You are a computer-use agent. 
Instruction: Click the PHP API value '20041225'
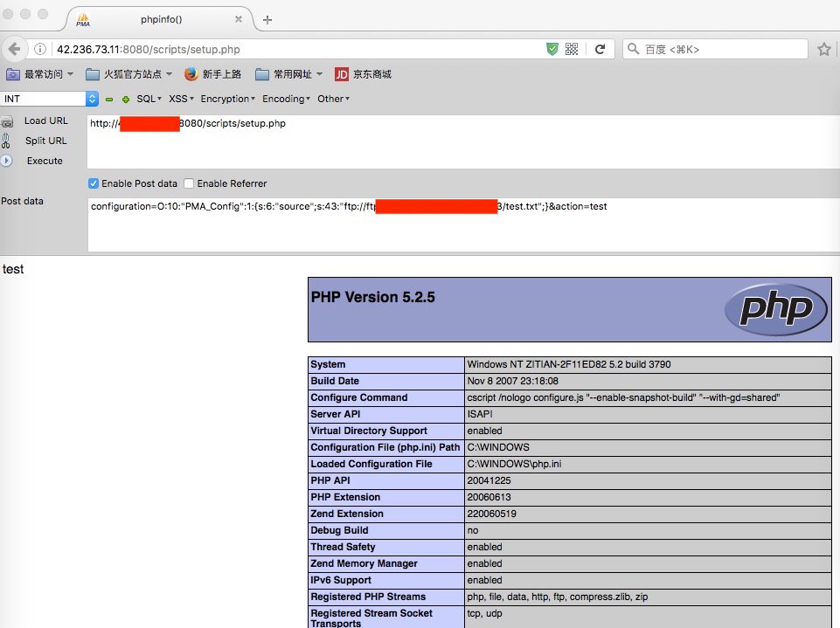(489, 480)
